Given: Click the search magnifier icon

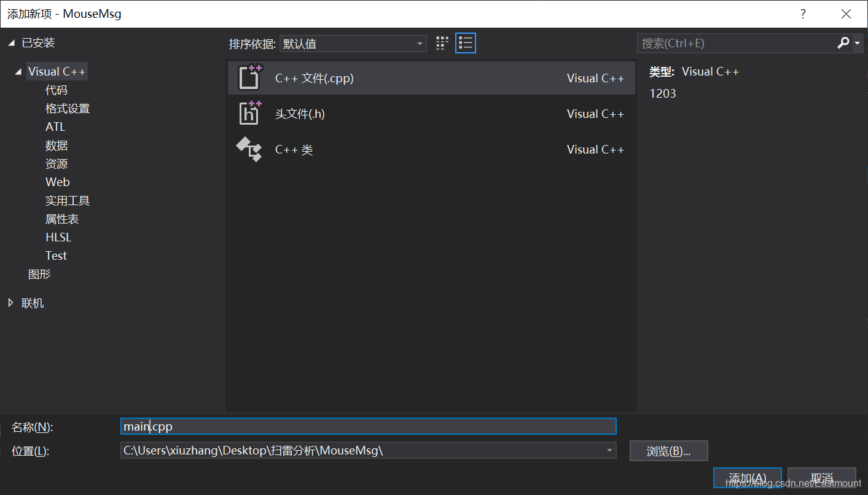Looking at the screenshot, I should pyautogui.click(x=843, y=43).
